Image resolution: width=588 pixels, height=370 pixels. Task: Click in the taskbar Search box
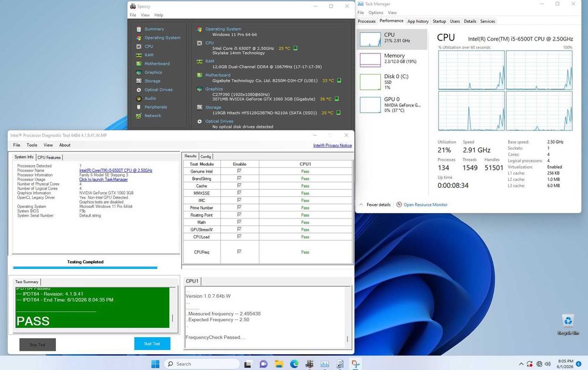[202, 364]
